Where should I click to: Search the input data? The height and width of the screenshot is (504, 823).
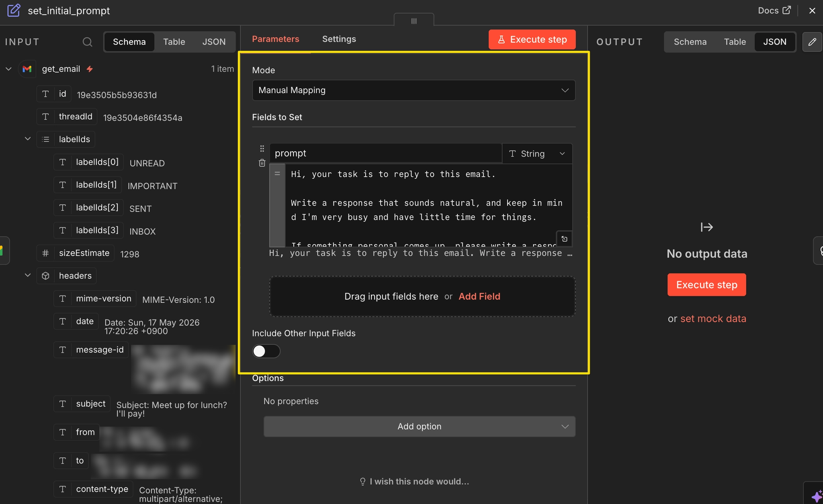tap(87, 42)
